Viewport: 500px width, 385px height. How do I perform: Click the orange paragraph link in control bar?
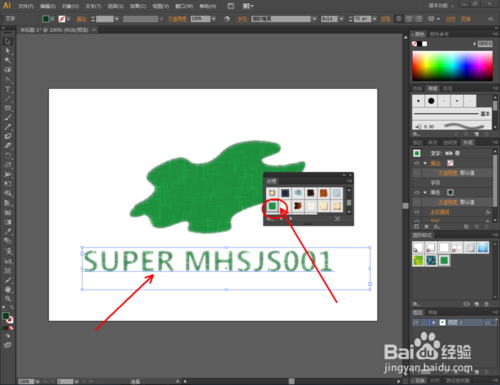pyautogui.click(x=386, y=19)
